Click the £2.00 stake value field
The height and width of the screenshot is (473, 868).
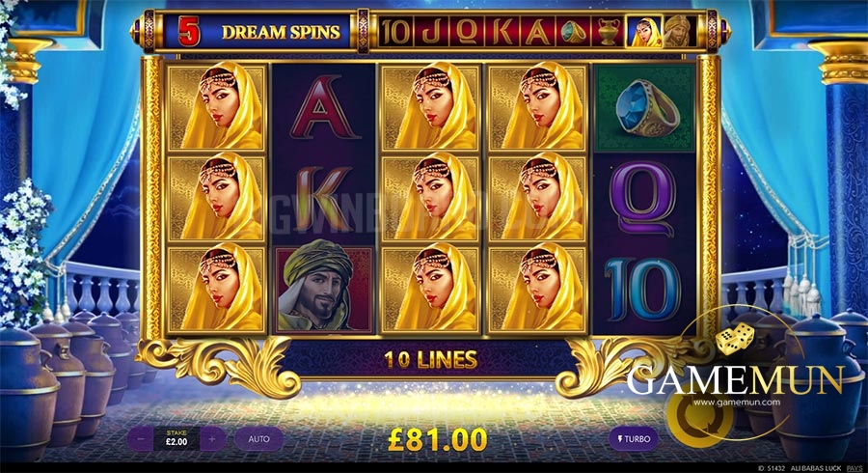click(x=176, y=438)
